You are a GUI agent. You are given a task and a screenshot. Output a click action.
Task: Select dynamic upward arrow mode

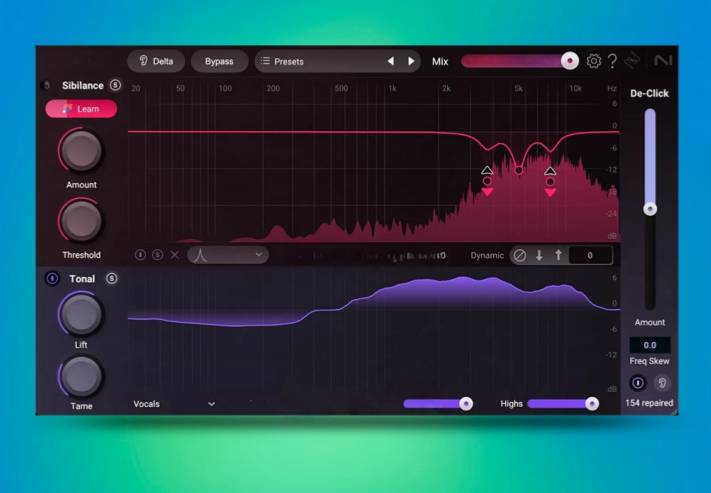click(558, 255)
